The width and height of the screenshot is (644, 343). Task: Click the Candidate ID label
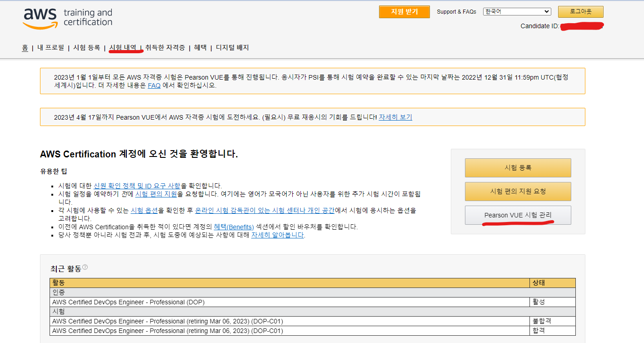click(540, 26)
